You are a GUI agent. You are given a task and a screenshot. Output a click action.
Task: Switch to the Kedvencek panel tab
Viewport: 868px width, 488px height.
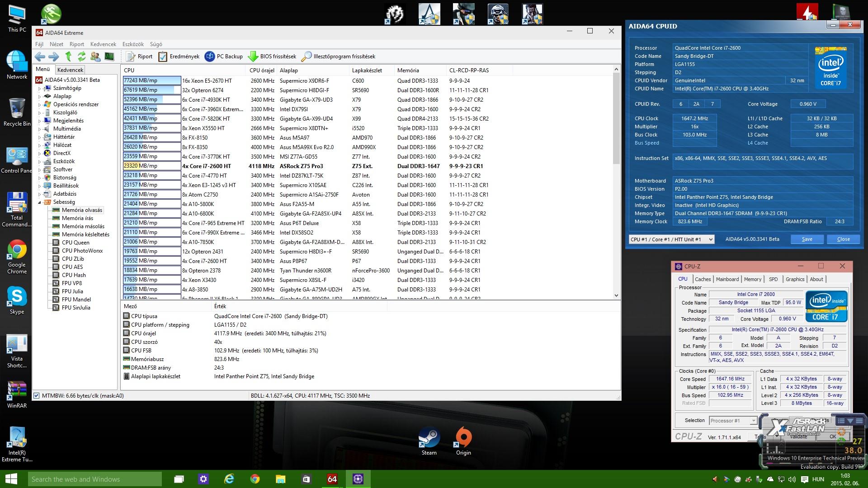coord(70,70)
